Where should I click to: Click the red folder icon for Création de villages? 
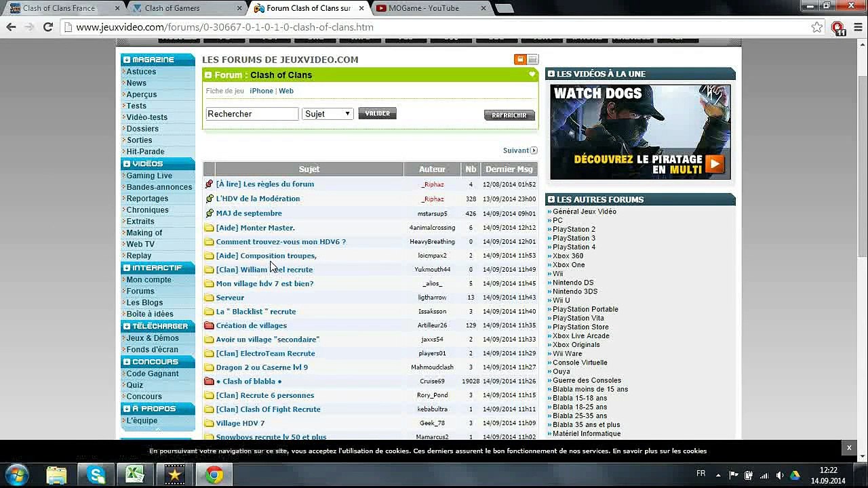coord(209,326)
